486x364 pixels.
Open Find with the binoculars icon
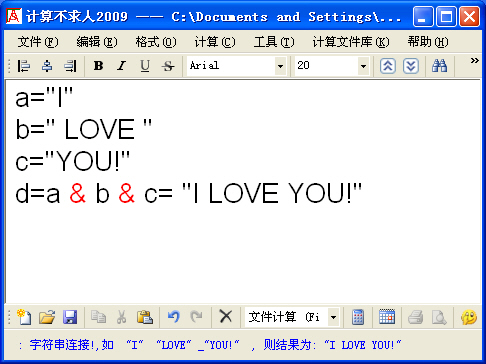(440, 66)
